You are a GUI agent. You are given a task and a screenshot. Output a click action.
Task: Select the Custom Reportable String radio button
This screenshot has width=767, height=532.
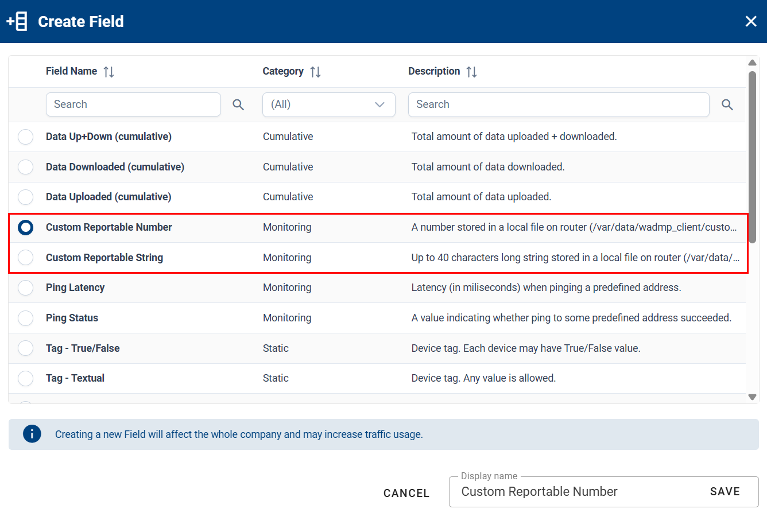point(25,257)
